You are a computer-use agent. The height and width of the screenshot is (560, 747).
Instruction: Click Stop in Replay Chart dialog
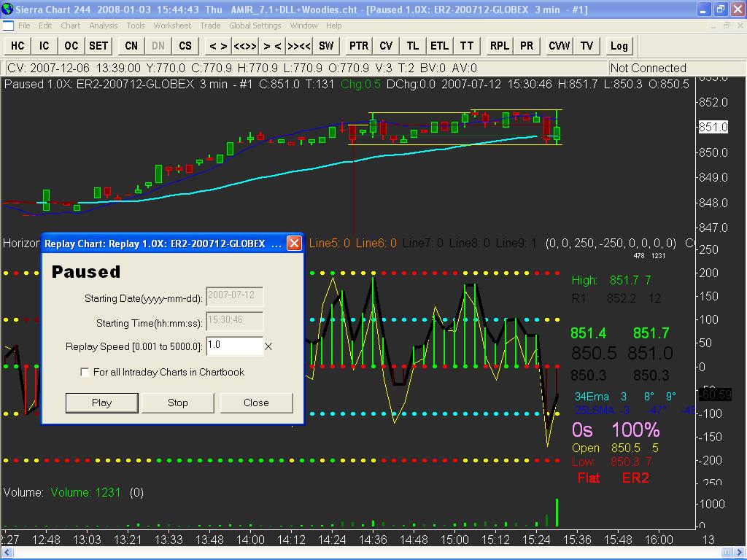point(178,402)
